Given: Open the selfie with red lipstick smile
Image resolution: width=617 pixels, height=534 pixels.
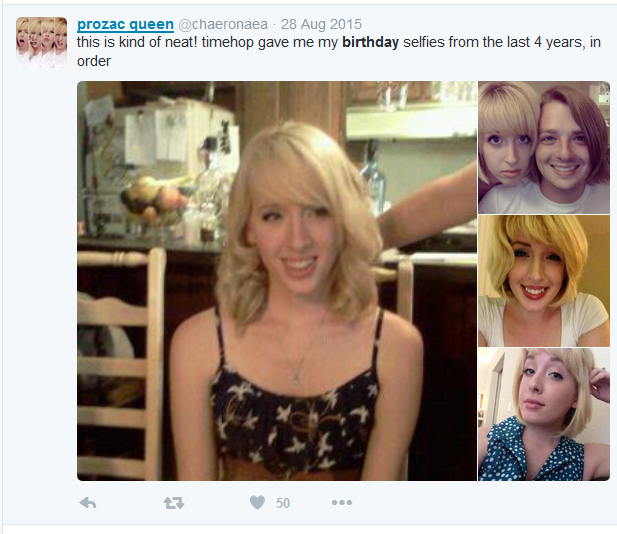Looking at the screenshot, I should pyautogui.click(x=544, y=281).
